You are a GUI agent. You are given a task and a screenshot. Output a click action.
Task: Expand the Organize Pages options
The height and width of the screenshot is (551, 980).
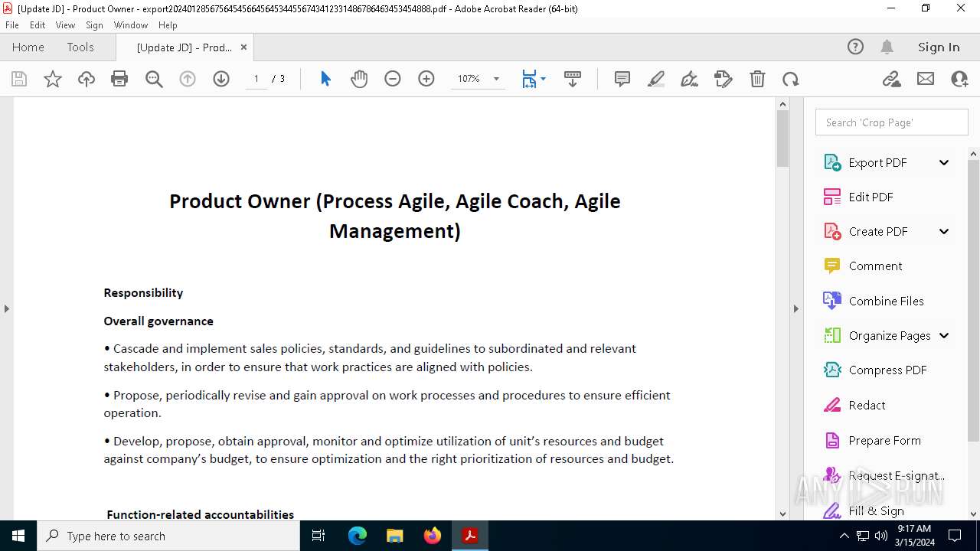tap(944, 335)
